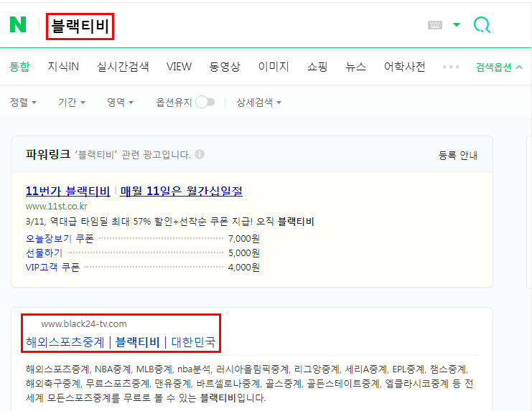This screenshot has width=532, height=411.
Task: Click the 5,000원 price text
Action: [x=244, y=252]
